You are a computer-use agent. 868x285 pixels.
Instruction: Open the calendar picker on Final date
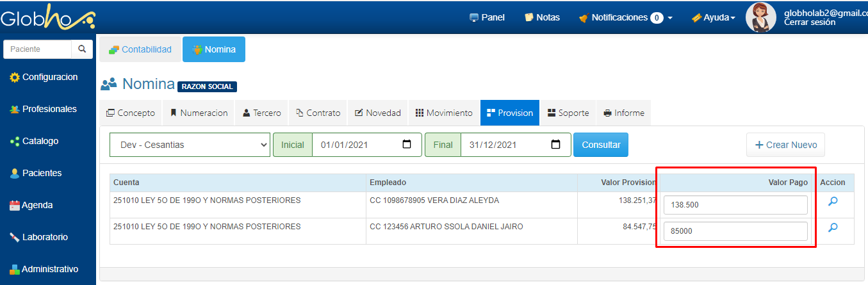556,145
